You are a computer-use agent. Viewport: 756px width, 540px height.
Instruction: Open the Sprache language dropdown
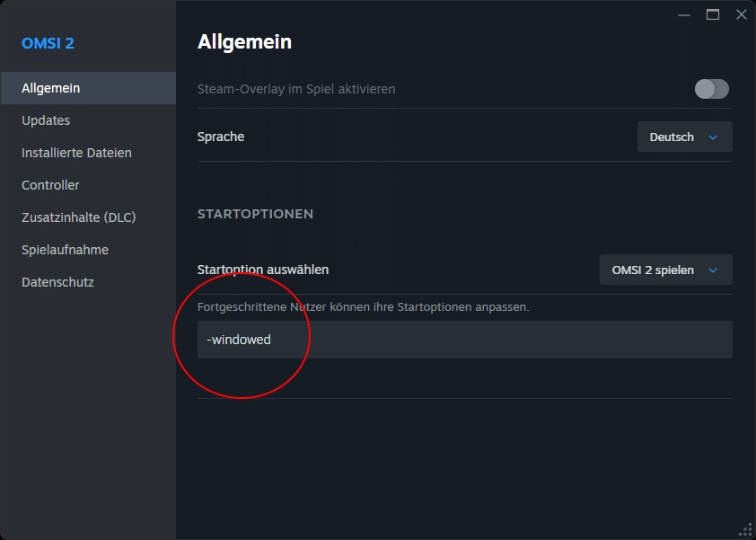click(684, 137)
